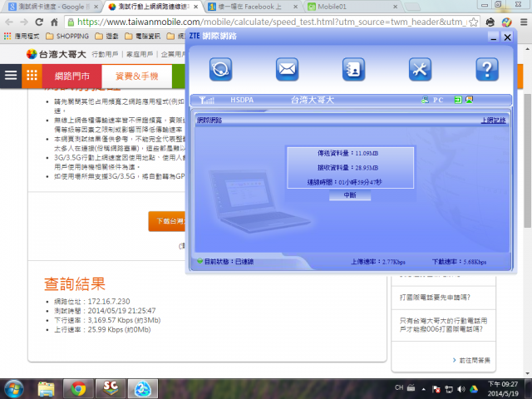Open FAQ about 006 international calls
532x399 pixels.
(443, 325)
